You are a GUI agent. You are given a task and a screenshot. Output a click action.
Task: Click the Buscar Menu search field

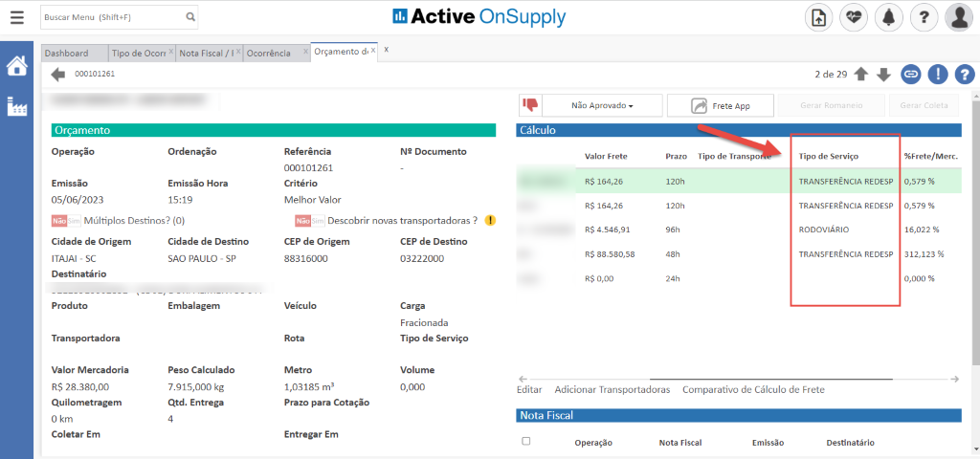click(112, 17)
